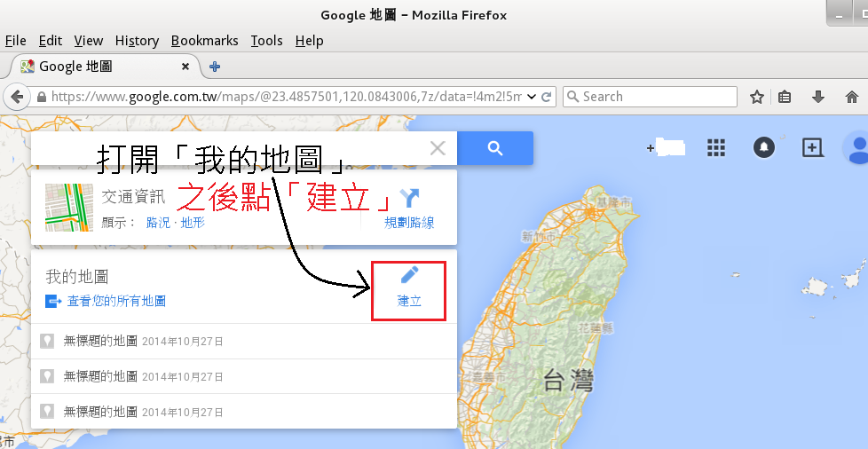
Task: Click the icon beside 查看您的所有地圖
Action: [x=53, y=301]
